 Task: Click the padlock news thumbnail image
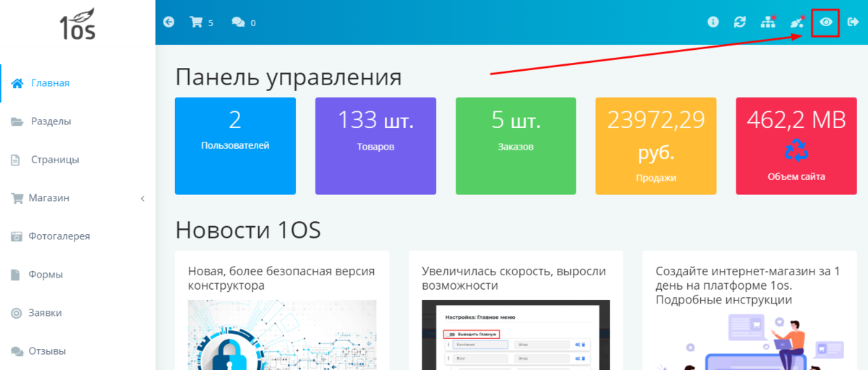pyautogui.click(x=282, y=335)
